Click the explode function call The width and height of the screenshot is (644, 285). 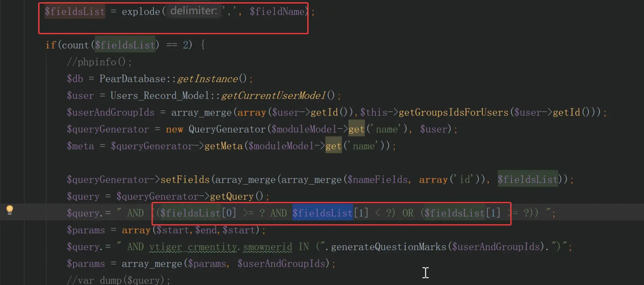pos(141,12)
